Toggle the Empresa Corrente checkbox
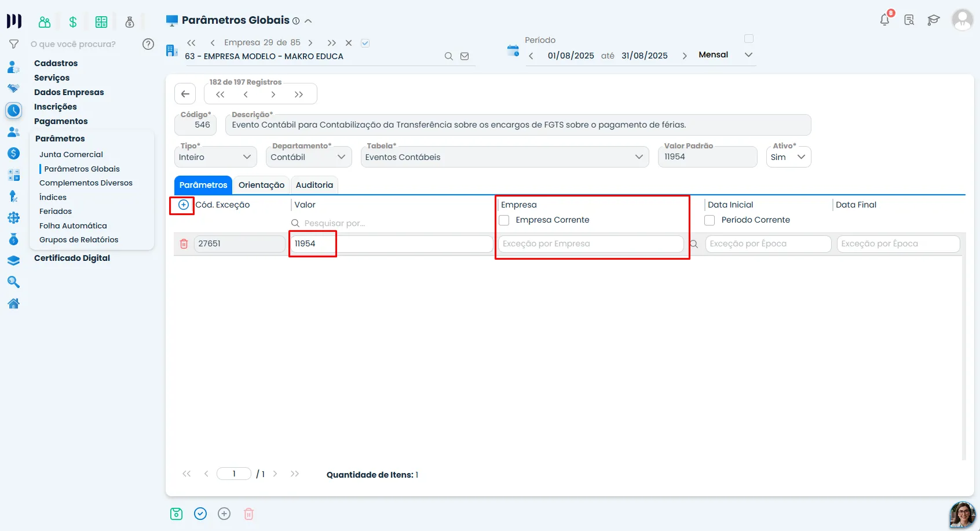This screenshot has width=980, height=531. [x=504, y=220]
